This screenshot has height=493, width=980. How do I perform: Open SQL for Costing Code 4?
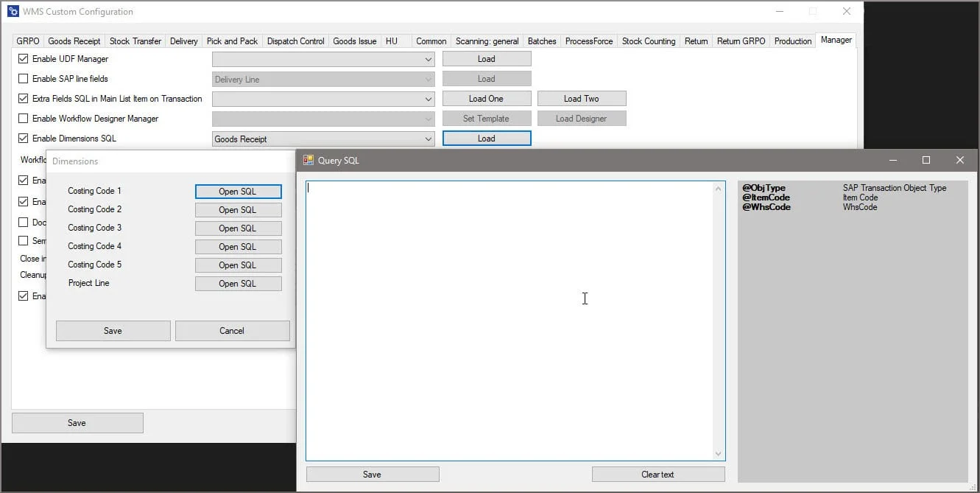(239, 247)
